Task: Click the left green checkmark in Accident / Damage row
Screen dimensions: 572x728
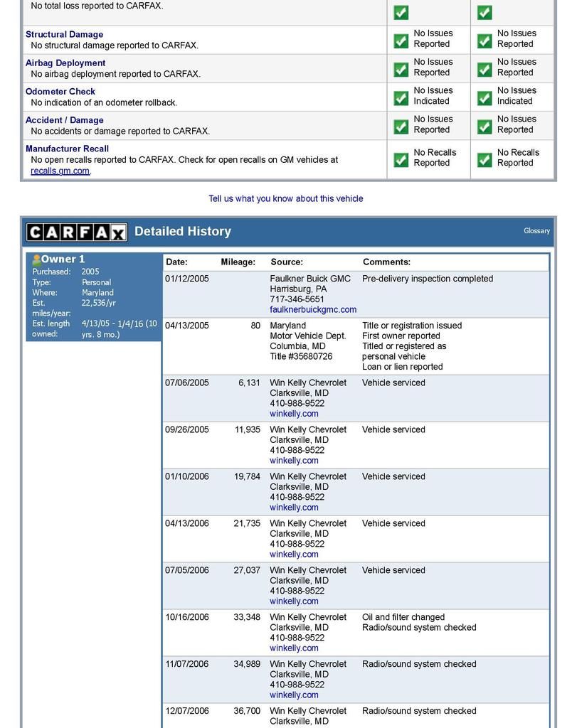Action: coord(401,127)
